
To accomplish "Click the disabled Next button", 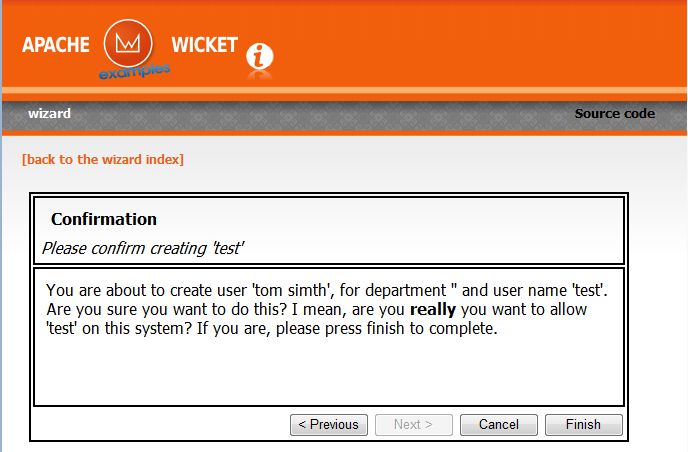I will (413, 425).
